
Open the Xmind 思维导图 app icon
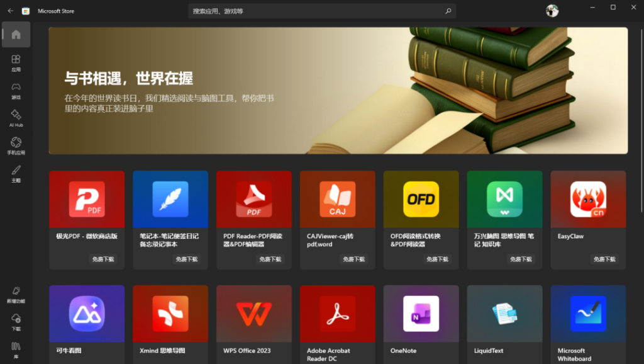tap(170, 314)
